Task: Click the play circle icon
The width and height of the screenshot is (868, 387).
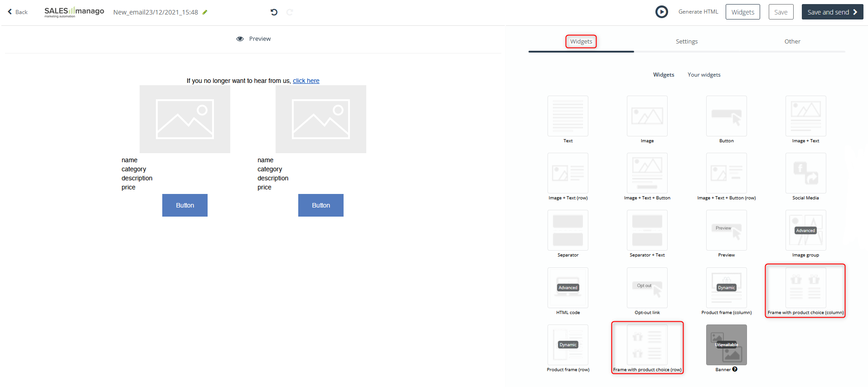Action: coord(662,12)
